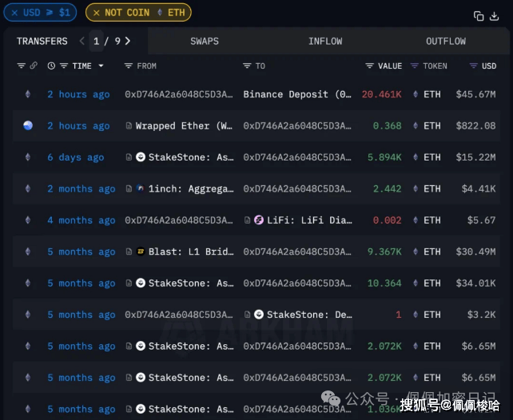Viewport: 513px width, 420px height.
Task: Open Blast: L1 Bridge sender entity
Action: coord(191,252)
